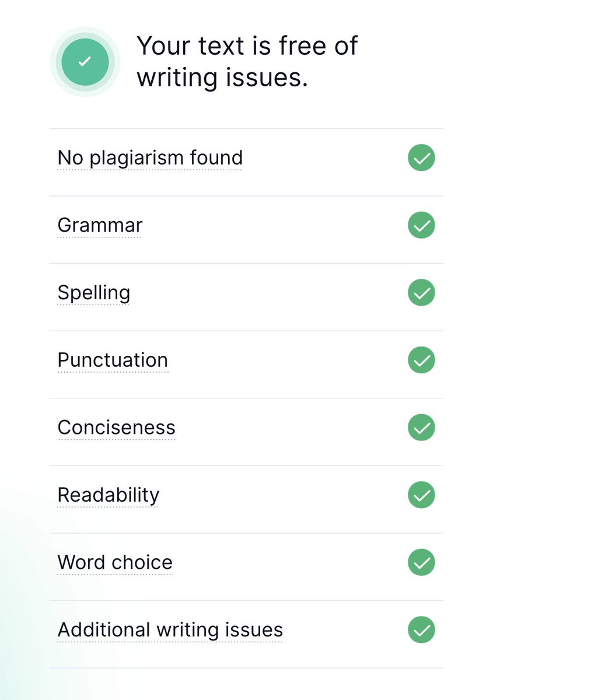Click the Readability row's green checkmark icon
This screenshot has height=700, width=591.
click(x=421, y=495)
